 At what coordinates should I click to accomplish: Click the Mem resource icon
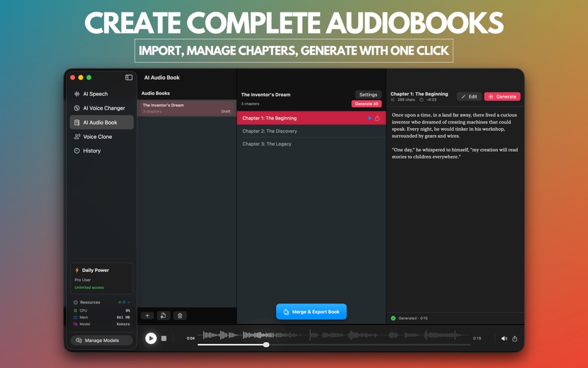(76, 317)
